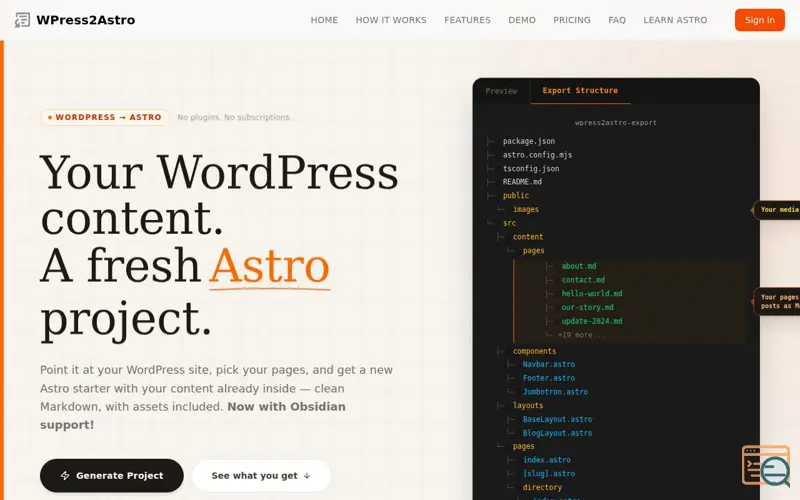Open the LEARN ASTRO link
The width and height of the screenshot is (800, 500).
tap(675, 20)
